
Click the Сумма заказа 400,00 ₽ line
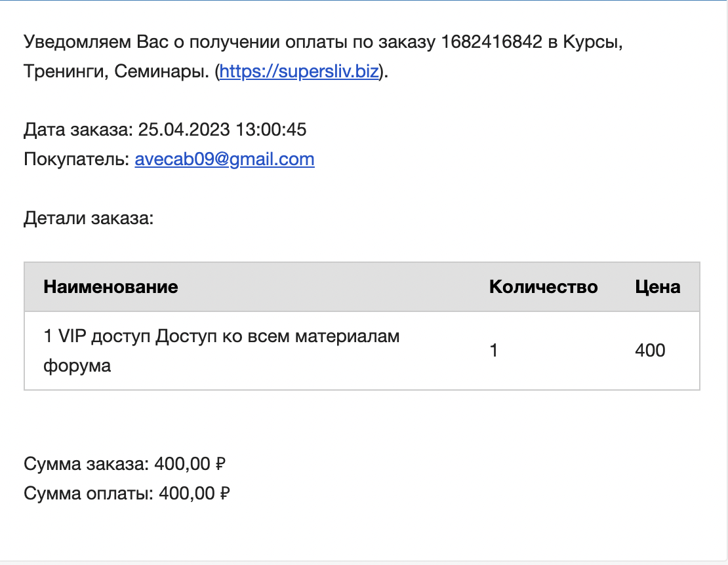point(125,463)
